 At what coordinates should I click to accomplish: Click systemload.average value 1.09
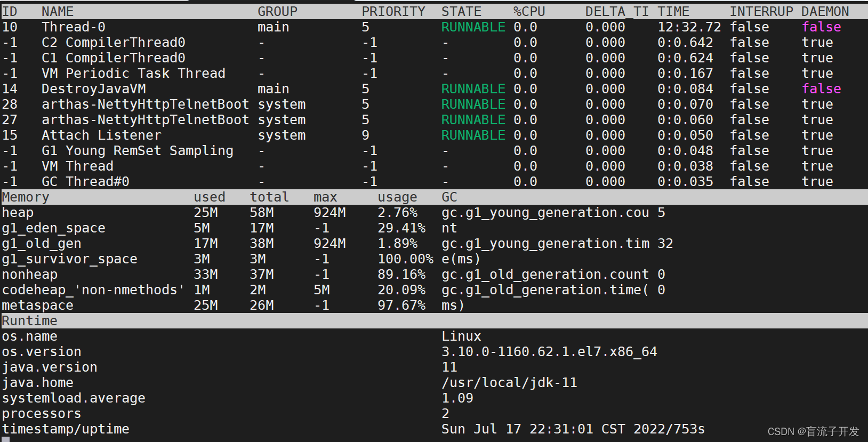(457, 398)
